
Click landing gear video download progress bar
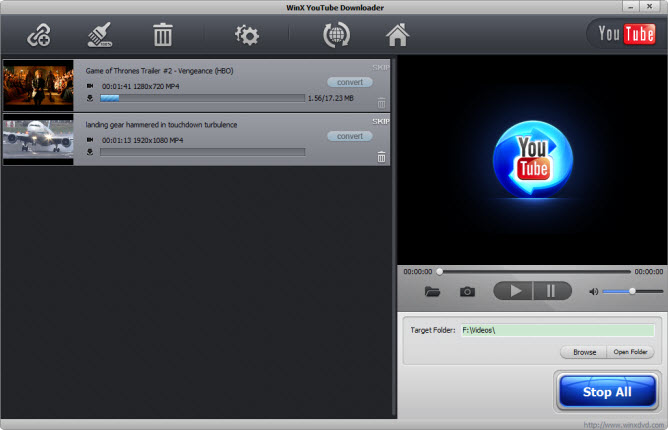click(x=202, y=152)
